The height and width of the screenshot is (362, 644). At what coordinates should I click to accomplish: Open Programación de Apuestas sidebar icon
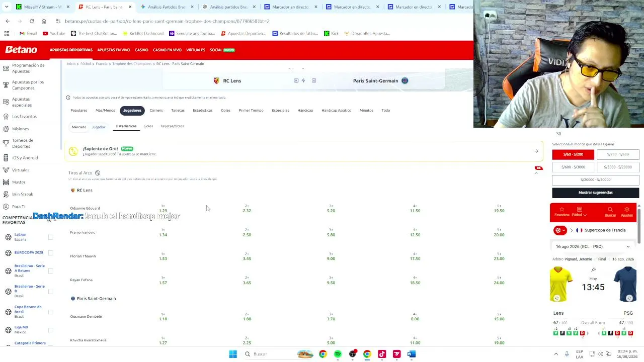click(6, 68)
